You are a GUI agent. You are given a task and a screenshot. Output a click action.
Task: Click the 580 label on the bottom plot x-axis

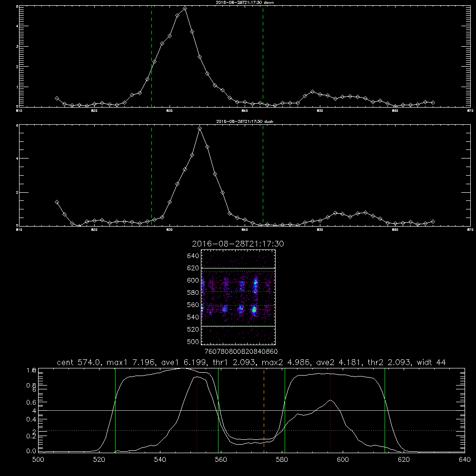[282, 460]
